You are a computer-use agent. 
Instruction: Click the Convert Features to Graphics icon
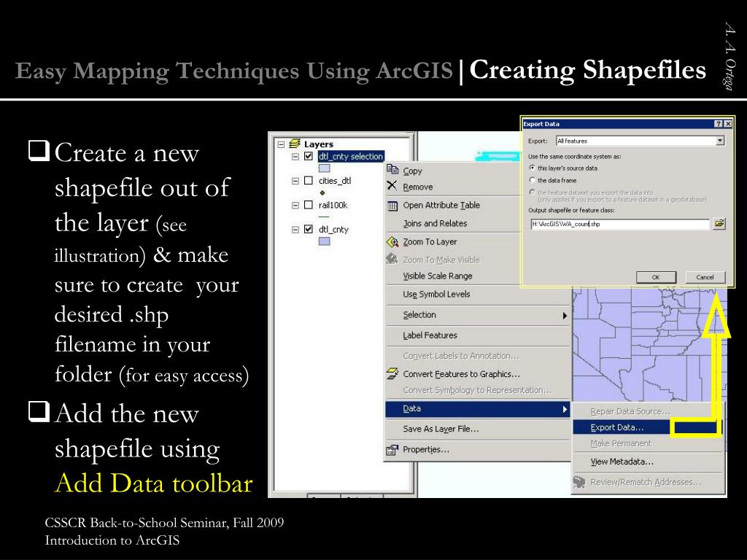392,374
